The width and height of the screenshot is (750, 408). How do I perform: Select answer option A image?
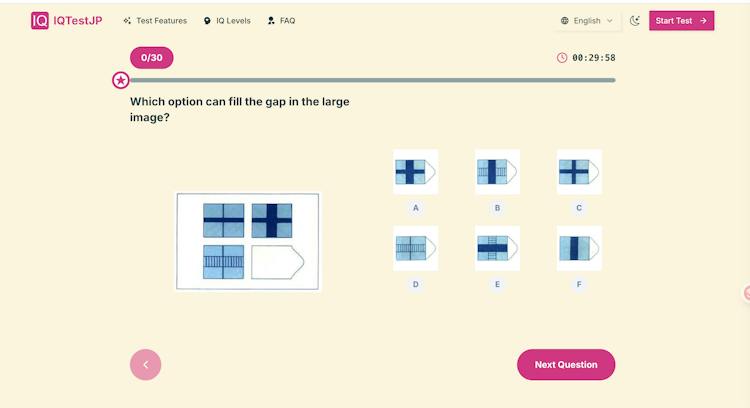[415, 172]
